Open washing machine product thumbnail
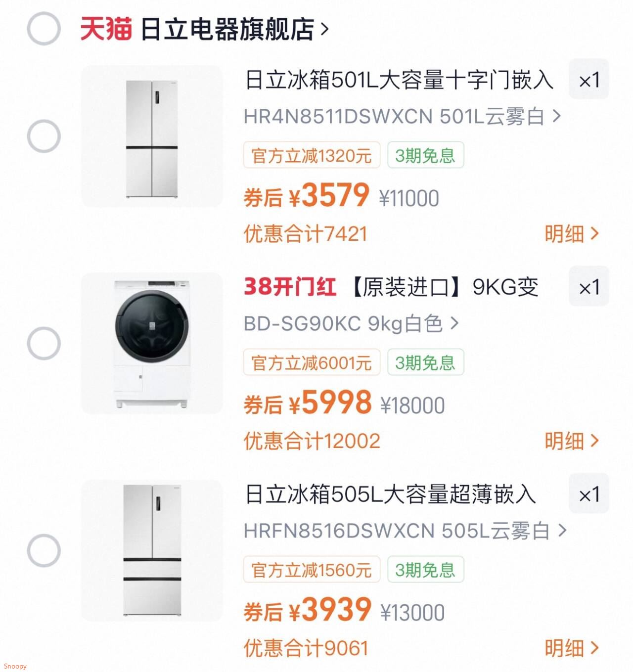 (152, 344)
